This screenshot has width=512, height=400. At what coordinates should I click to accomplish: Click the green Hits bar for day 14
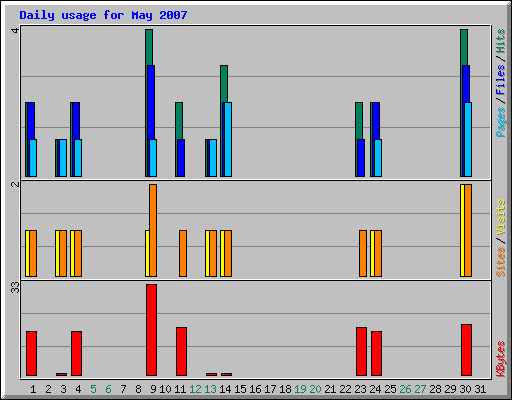pos(224,84)
